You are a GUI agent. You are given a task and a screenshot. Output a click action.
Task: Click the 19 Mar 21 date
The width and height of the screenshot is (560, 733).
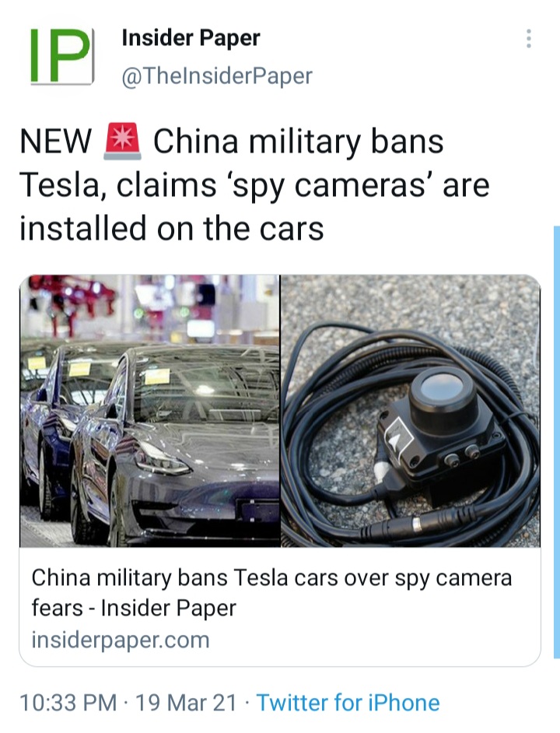[x=186, y=703]
